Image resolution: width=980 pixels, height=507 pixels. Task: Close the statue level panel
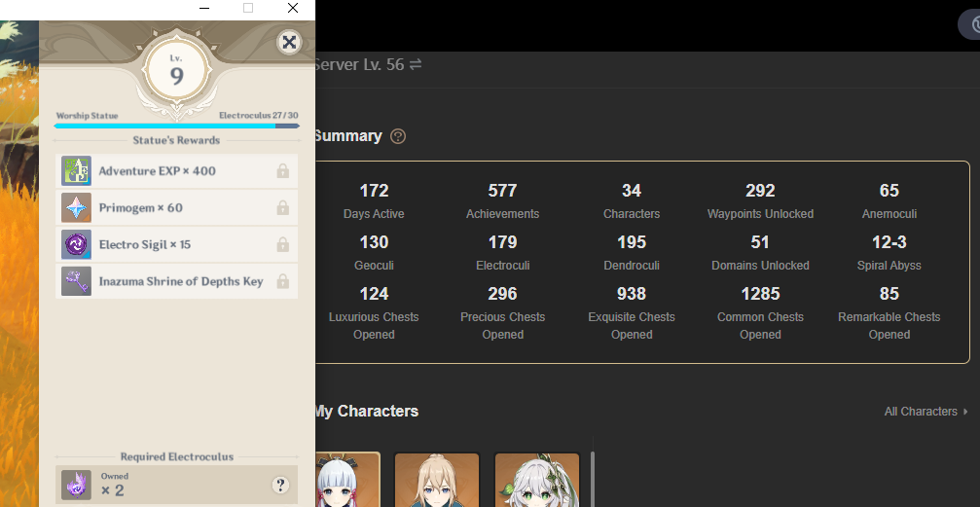288,41
